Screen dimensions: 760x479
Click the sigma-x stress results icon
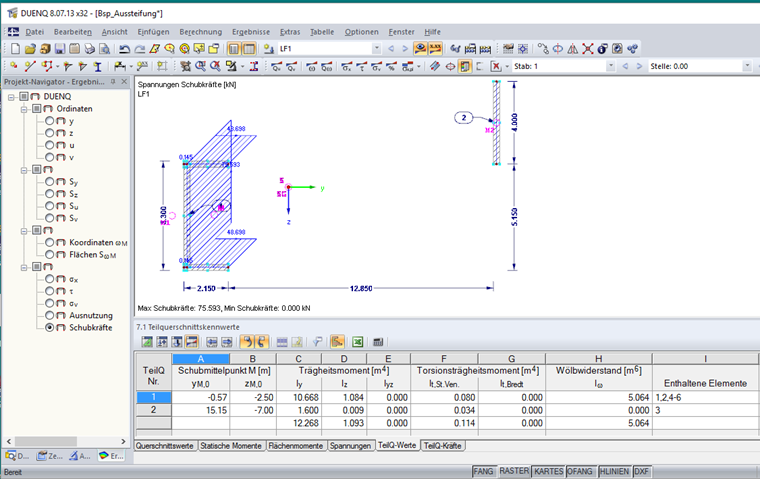point(346,66)
